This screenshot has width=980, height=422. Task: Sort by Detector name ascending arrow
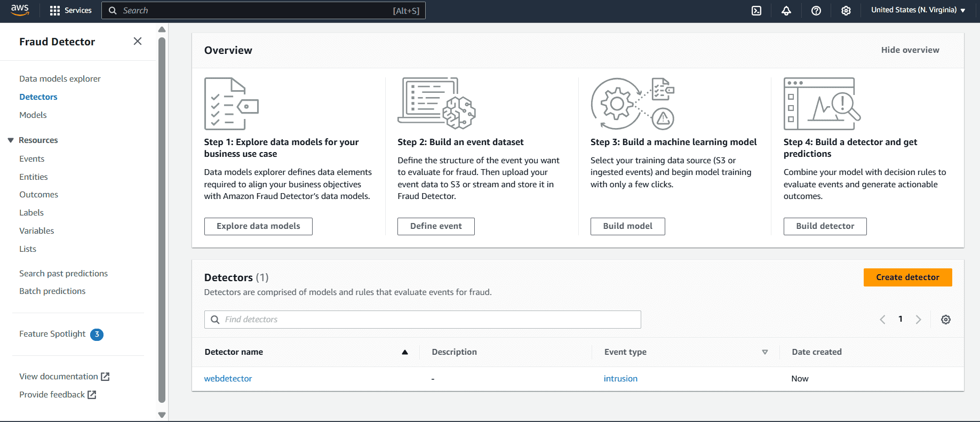tap(405, 352)
